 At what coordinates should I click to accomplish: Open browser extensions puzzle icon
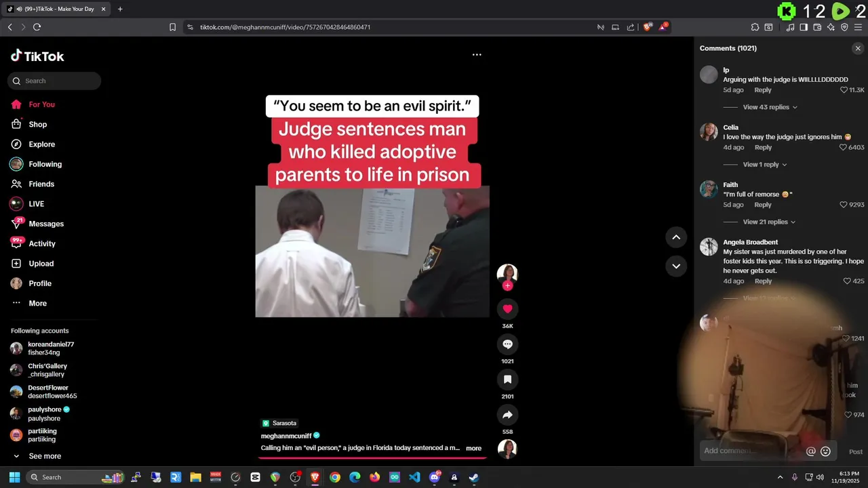755,27
